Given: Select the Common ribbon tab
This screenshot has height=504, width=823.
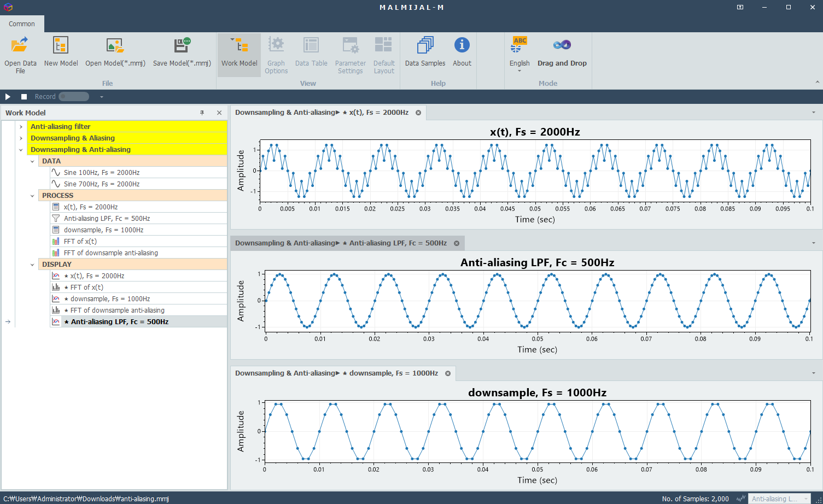Looking at the screenshot, I should (x=22, y=24).
